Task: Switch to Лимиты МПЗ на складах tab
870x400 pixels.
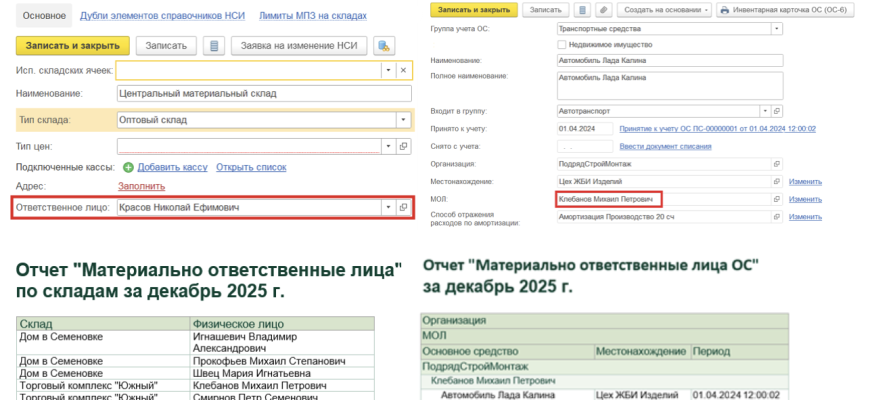Action: [x=314, y=16]
